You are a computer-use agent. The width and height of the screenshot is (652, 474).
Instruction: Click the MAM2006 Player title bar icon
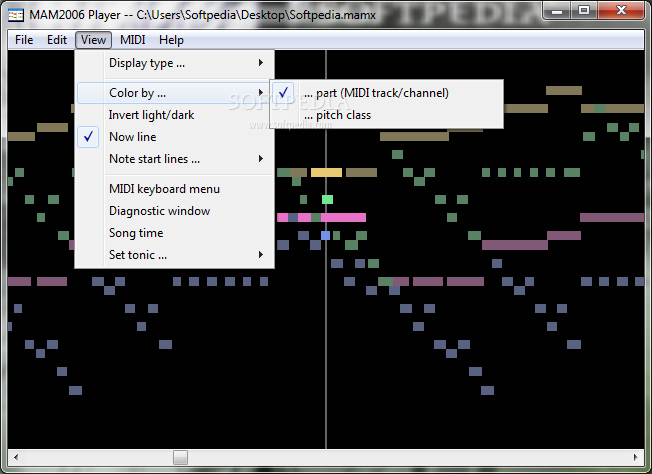[16, 15]
